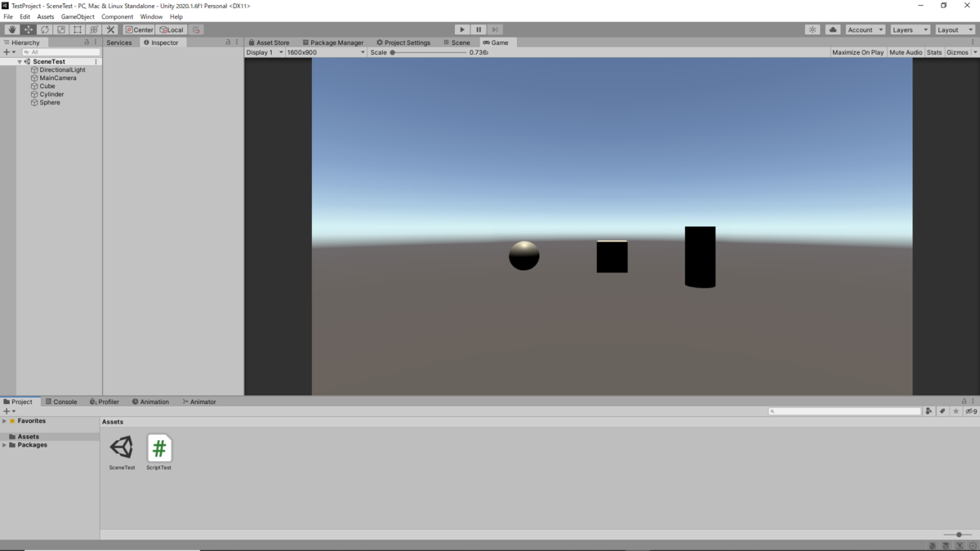980x551 pixels.
Task: Select the Rect transform tool
Action: coord(78,29)
